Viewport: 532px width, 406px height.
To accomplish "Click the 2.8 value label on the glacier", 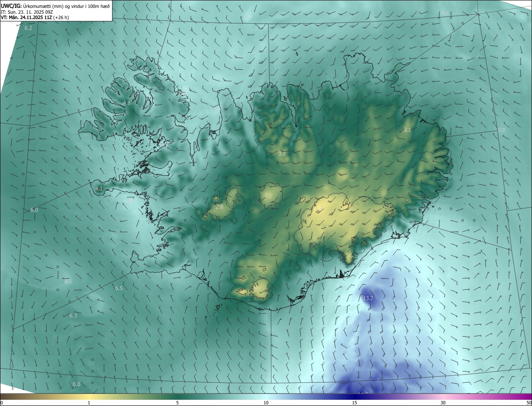I will tap(220, 207).
